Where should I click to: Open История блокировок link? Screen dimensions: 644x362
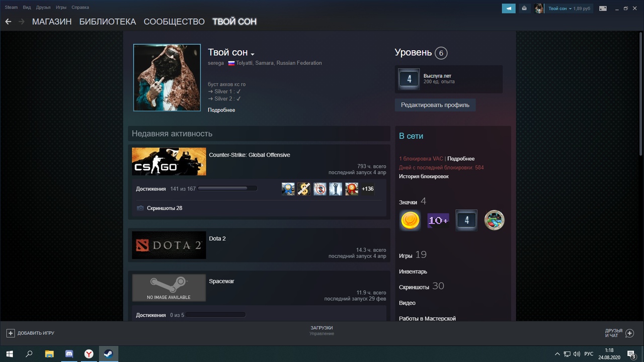click(x=424, y=176)
